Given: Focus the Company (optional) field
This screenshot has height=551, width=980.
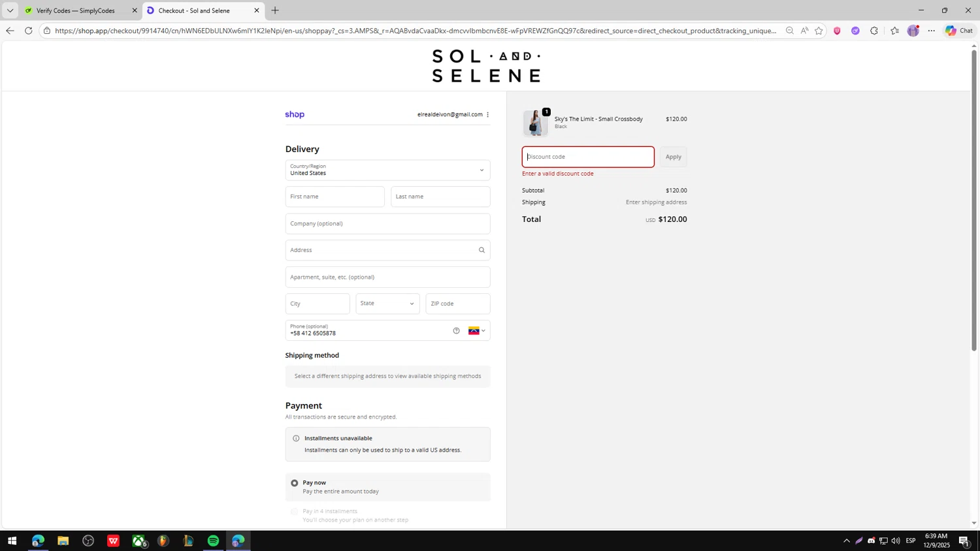Looking at the screenshot, I should point(387,223).
